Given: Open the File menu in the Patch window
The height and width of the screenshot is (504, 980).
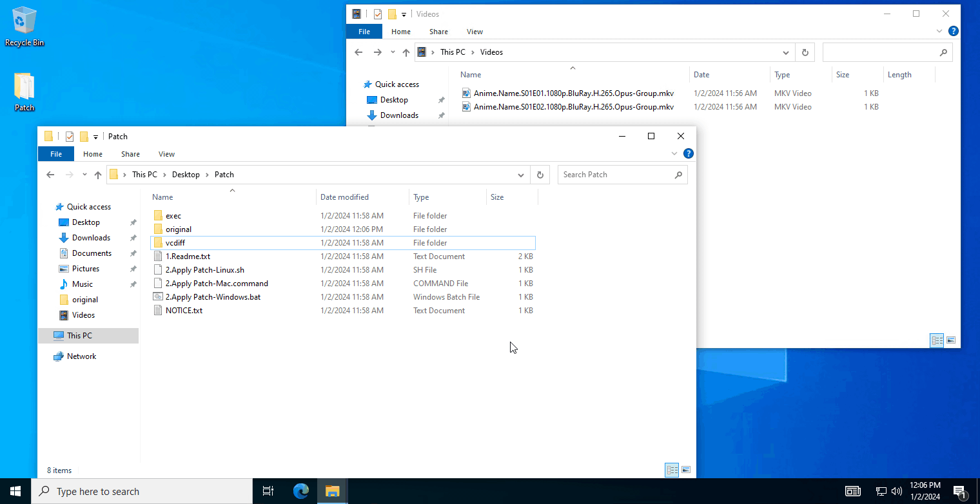Looking at the screenshot, I should pyautogui.click(x=56, y=154).
